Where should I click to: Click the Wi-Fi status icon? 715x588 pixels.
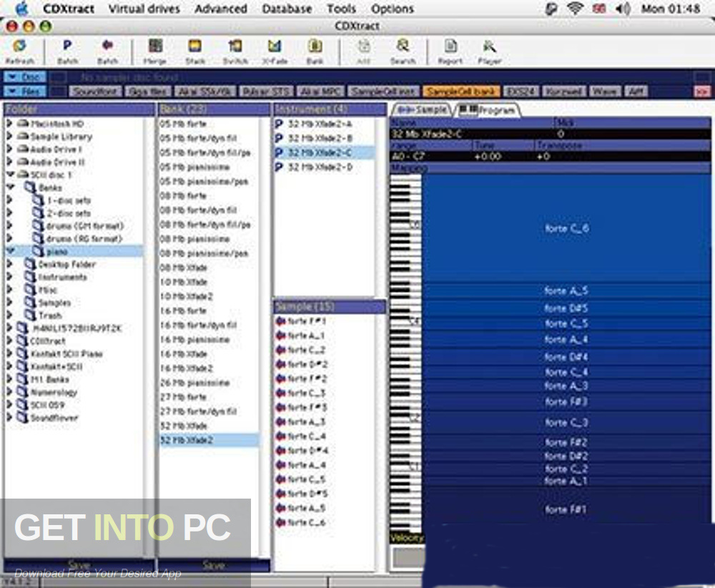576,8
